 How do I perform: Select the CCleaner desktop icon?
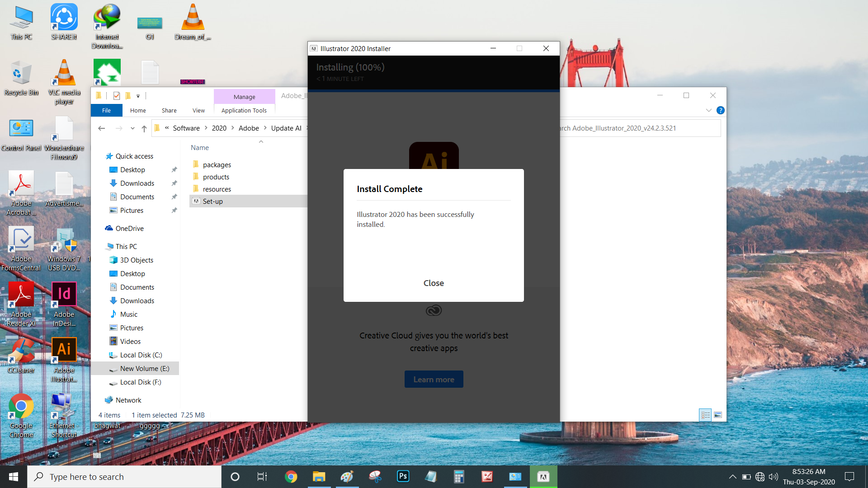click(x=21, y=356)
